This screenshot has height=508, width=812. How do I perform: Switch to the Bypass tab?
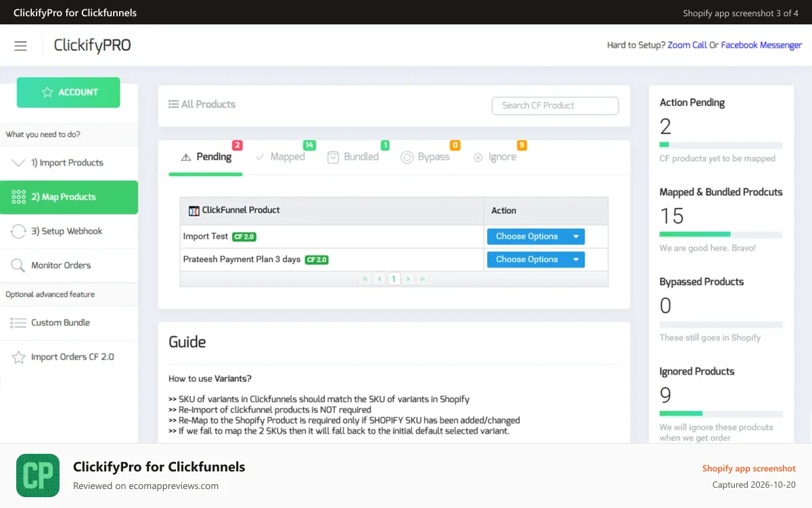click(425, 157)
